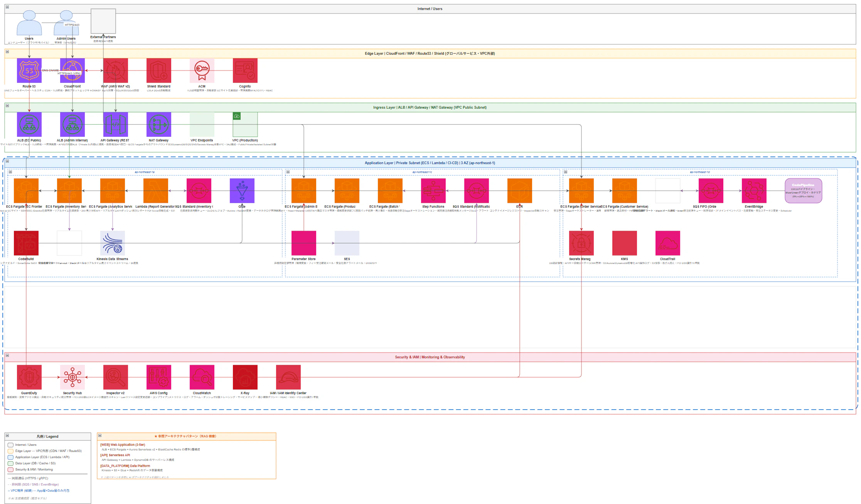The width and height of the screenshot is (861, 504).
Task: Click the SQS FIFO icon
Action: pos(711,191)
